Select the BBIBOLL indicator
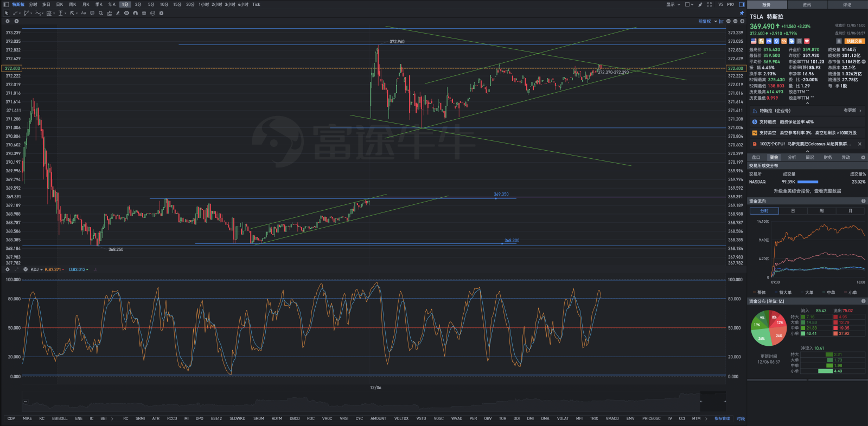The width and height of the screenshot is (868, 426). [x=60, y=418]
